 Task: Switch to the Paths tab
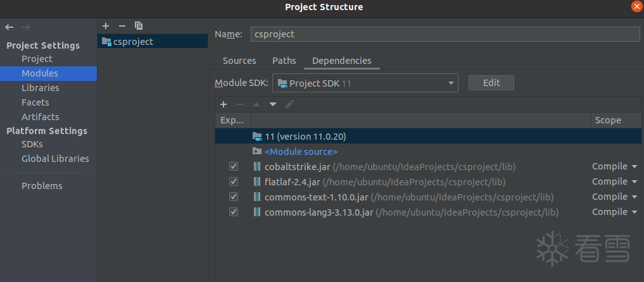[284, 61]
